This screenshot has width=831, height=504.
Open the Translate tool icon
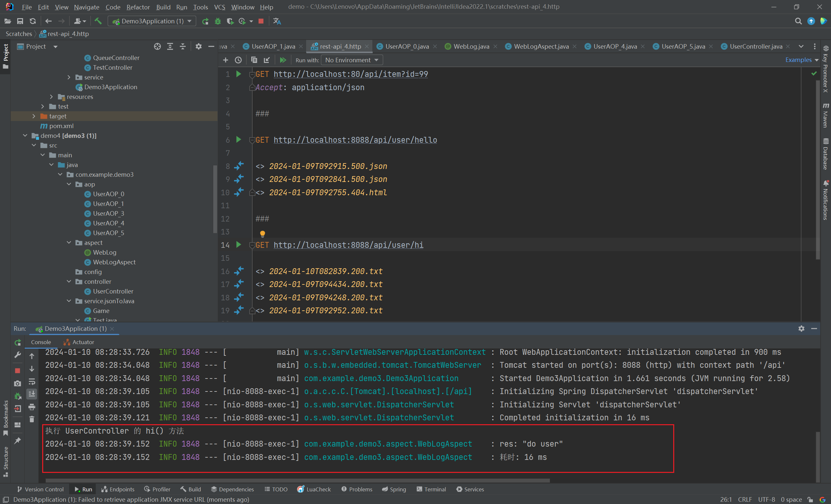point(277,21)
